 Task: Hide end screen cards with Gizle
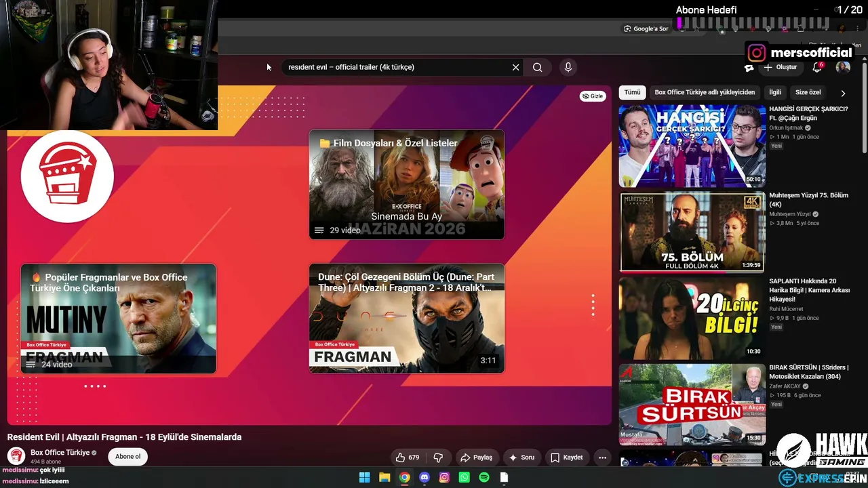pyautogui.click(x=593, y=96)
